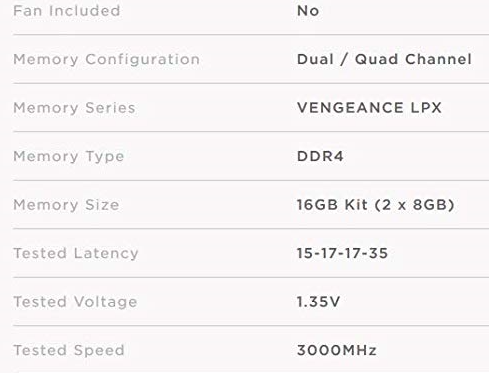
Task: Click the Tested Latency label
Action: 76,253
